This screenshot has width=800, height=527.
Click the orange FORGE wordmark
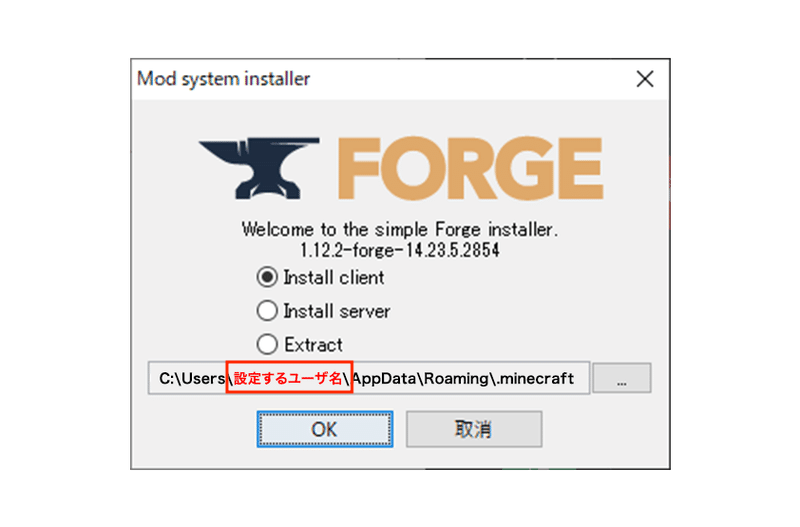(x=470, y=168)
